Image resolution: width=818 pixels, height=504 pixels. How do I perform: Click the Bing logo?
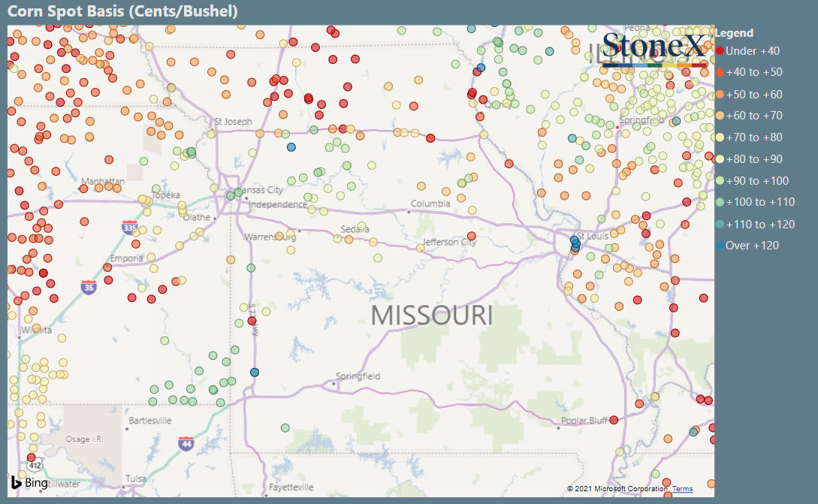[30, 483]
